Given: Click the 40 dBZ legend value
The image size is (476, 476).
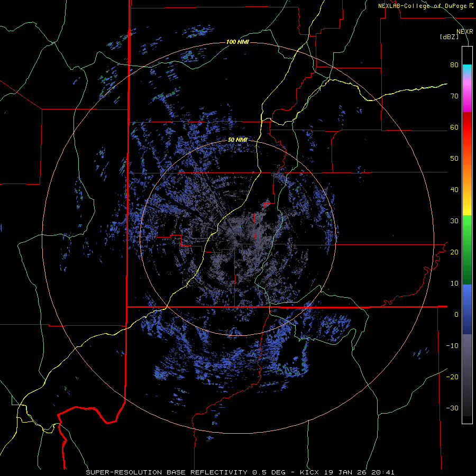Looking at the screenshot, I should pos(454,190).
